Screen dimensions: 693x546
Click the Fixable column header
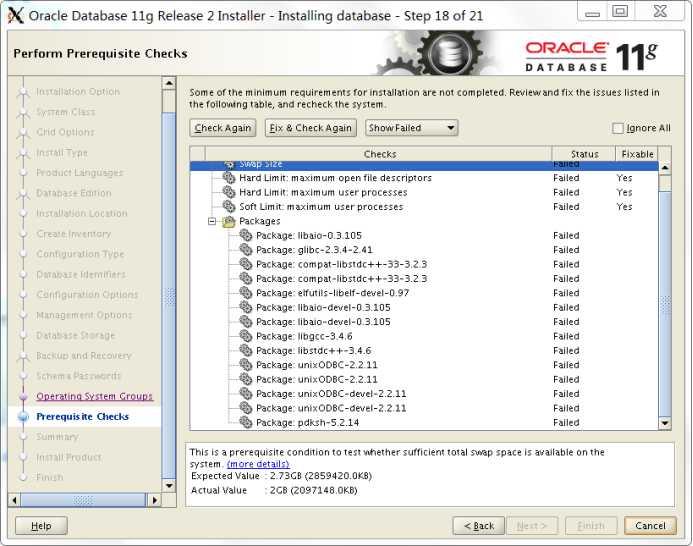pos(637,154)
